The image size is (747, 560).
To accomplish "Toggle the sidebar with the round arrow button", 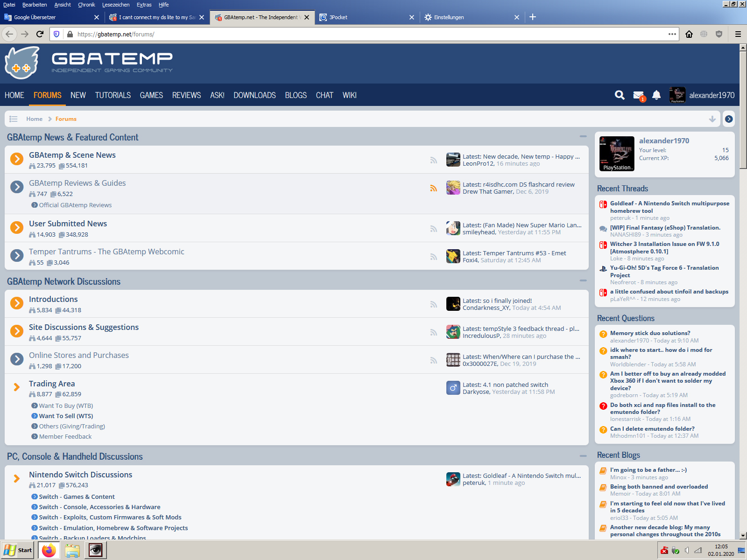I will click(729, 119).
